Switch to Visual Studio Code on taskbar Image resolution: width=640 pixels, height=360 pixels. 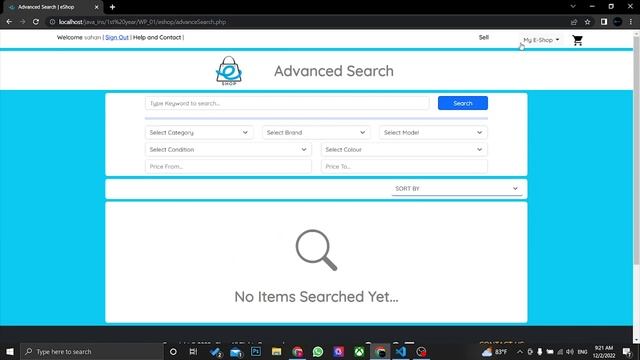coord(400,351)
